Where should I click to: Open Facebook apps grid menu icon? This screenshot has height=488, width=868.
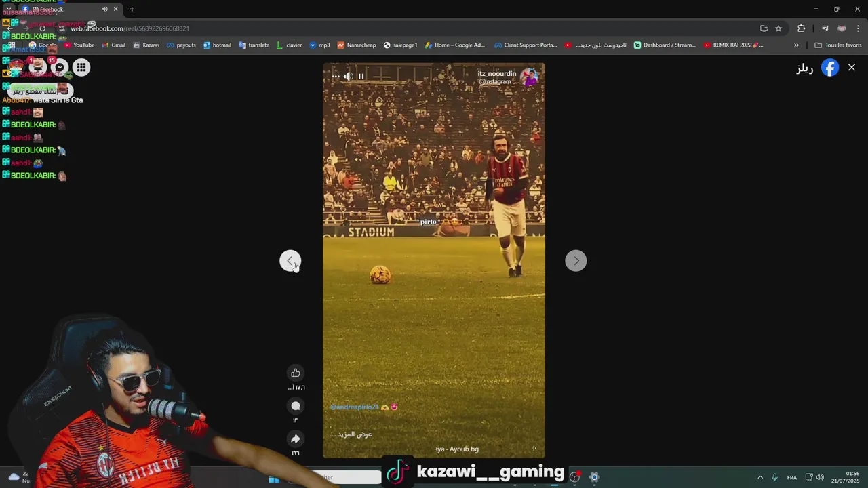click(x=81, y=67)
